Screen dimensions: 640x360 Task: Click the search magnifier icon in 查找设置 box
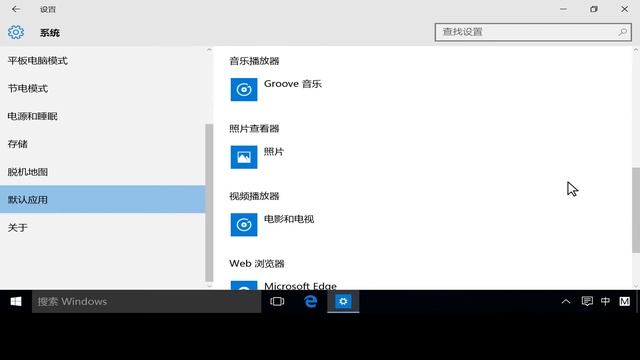[x=622, y=32]
